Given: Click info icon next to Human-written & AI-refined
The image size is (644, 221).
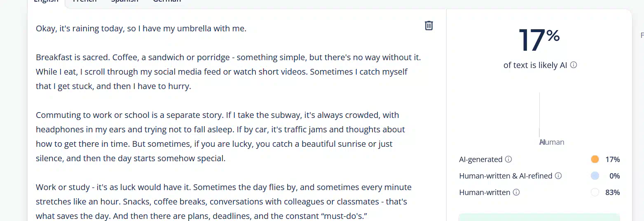Looking at the screenshot, I should [x=558, y=176].
